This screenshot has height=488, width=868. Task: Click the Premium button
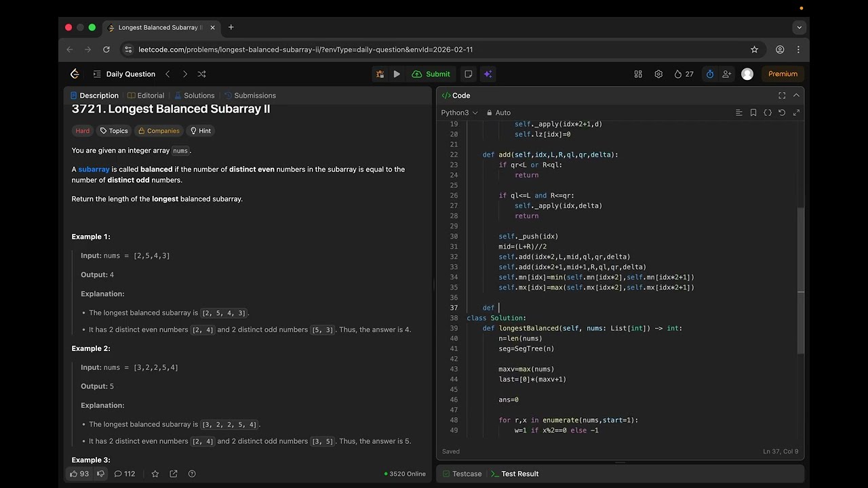[783, 74]
